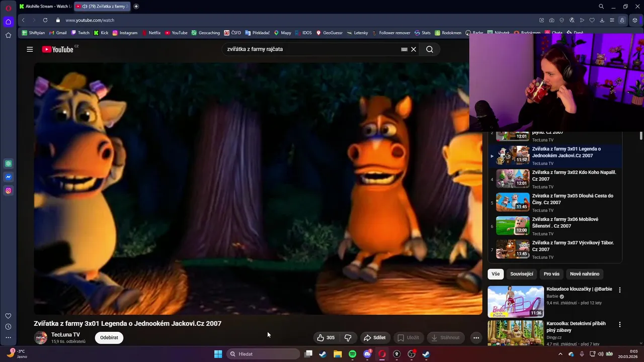644x362 pixels.
Task: Subscribe with the Odebírat button
Action: pyautogui.click(x=109, y=337)
